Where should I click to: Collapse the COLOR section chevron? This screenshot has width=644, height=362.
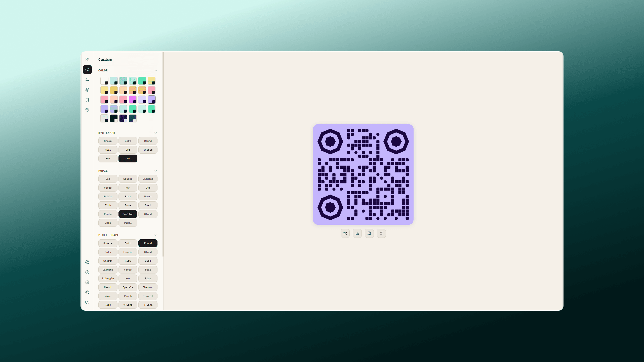click(x=156, y=70)
